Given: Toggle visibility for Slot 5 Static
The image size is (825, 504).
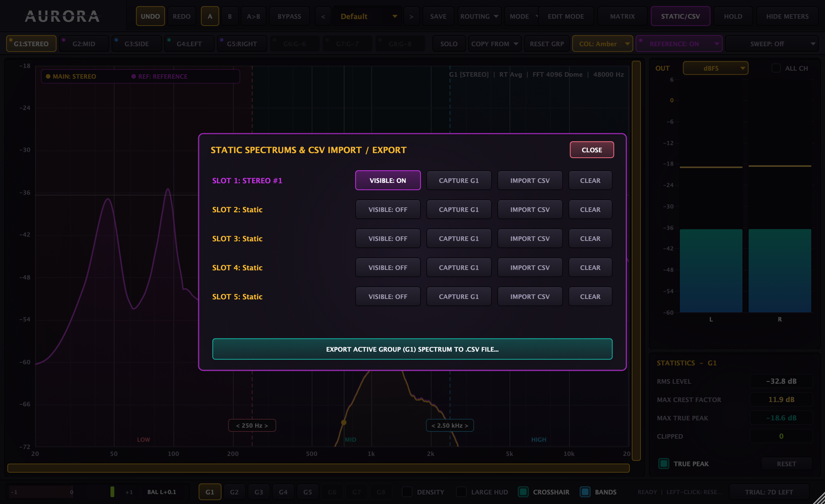Looking at the screenshot, I should pyautogui.click(x=388, y=296).
